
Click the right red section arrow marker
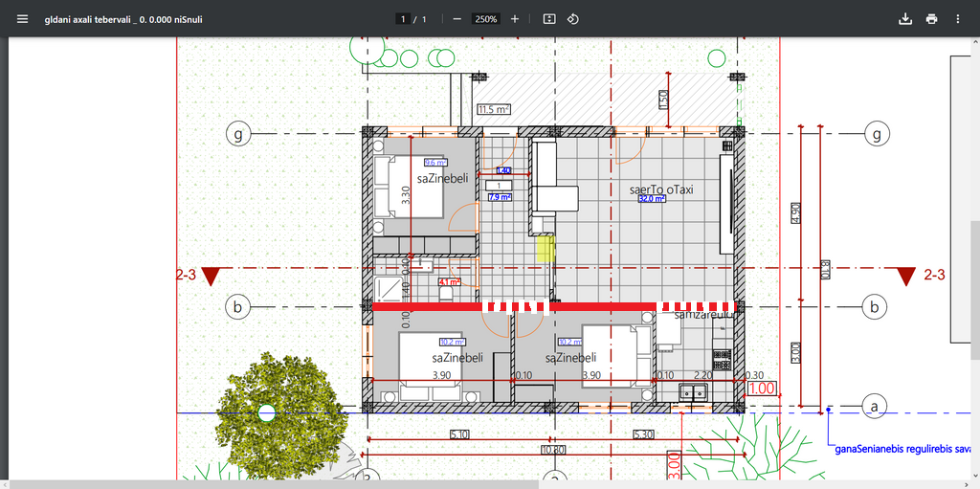tap(906, 277)
